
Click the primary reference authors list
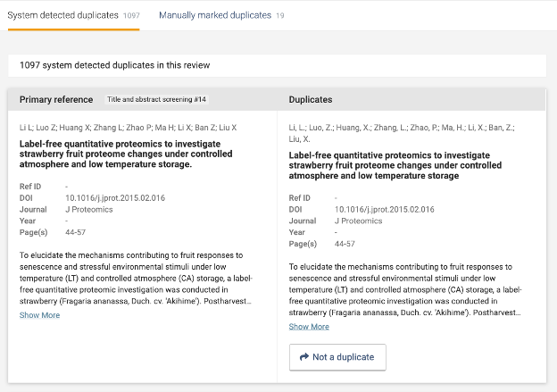point(128,129)
